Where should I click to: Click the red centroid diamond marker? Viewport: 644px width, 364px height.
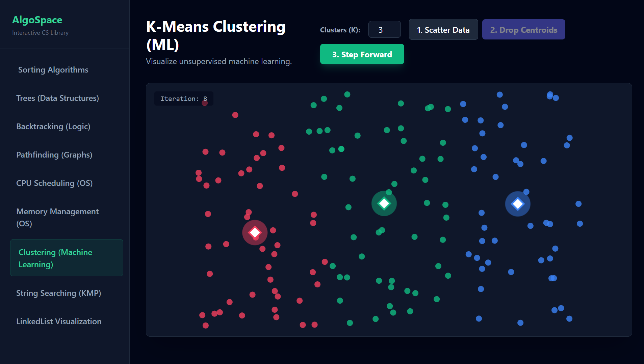coord(255,232)
